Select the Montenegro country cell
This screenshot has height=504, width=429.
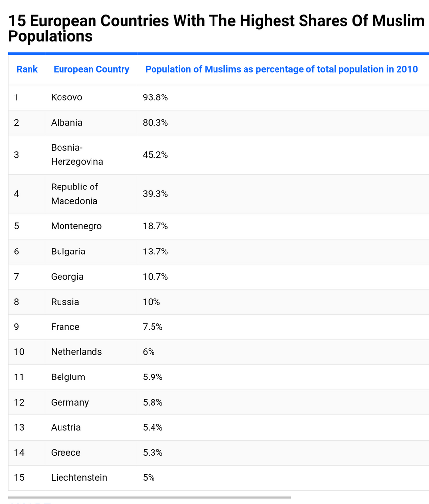76,226
